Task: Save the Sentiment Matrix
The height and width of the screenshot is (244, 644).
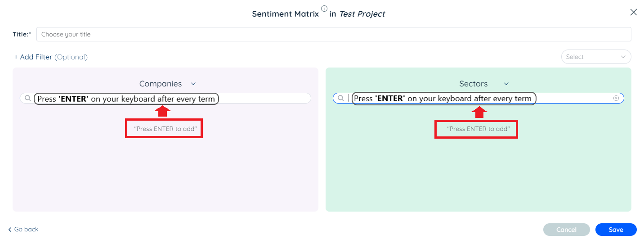Action: pos(616,230)
